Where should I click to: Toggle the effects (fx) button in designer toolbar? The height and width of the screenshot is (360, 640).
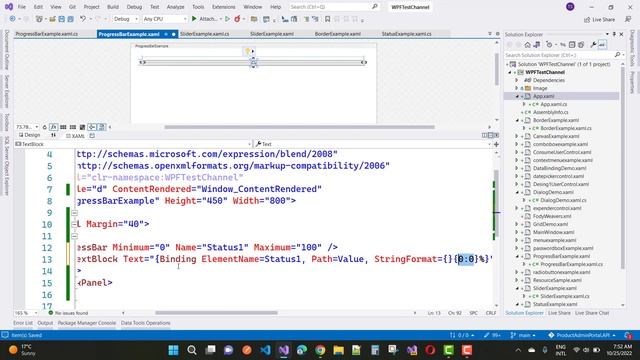click(x=53, y=127)
